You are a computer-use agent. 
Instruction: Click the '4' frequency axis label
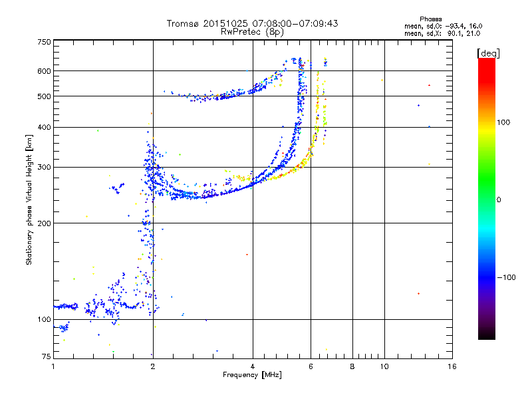(x=253, y=366)
